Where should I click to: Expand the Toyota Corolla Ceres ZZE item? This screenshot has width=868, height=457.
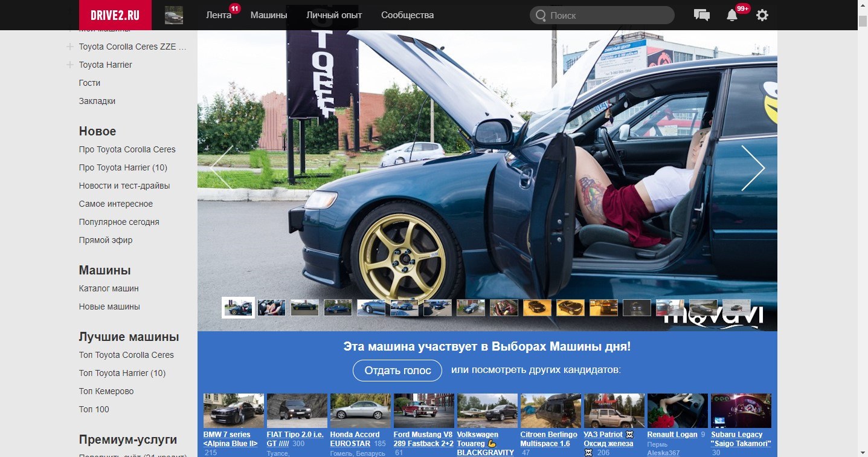(x=132, y=47)
